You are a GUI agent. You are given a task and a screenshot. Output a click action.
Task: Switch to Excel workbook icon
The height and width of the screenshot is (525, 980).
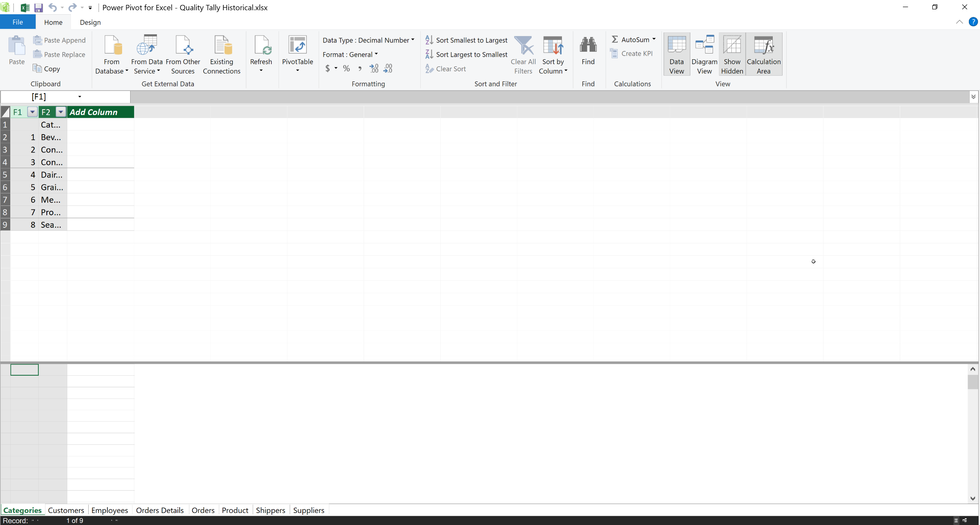pyautogui.click(x=25, y=8)
